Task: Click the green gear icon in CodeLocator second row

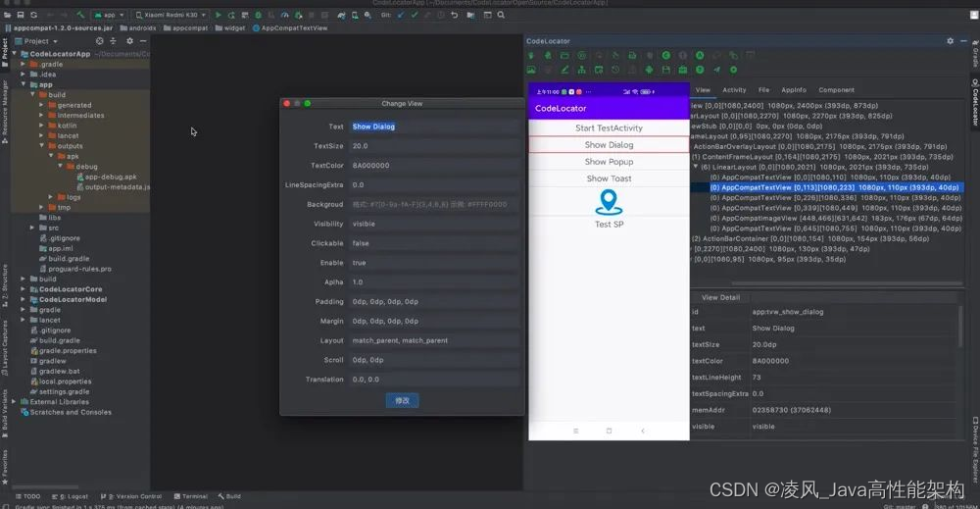Action: (x=734, y=70)
